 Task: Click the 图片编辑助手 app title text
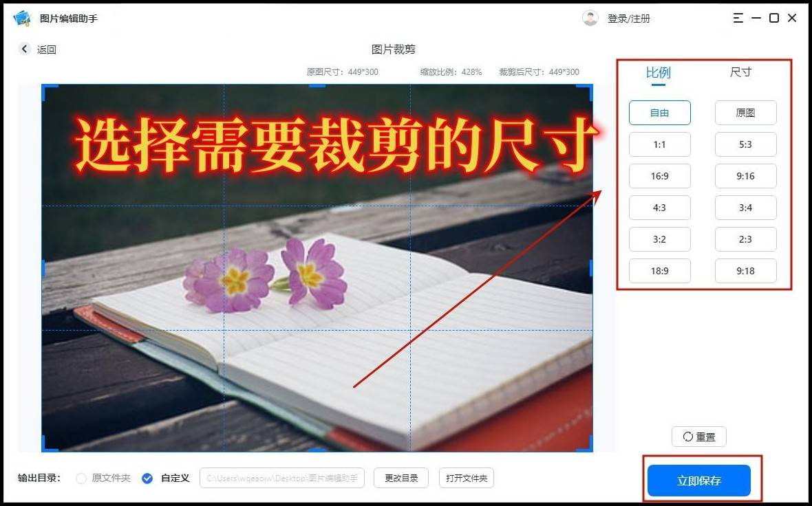pos(69,19)
